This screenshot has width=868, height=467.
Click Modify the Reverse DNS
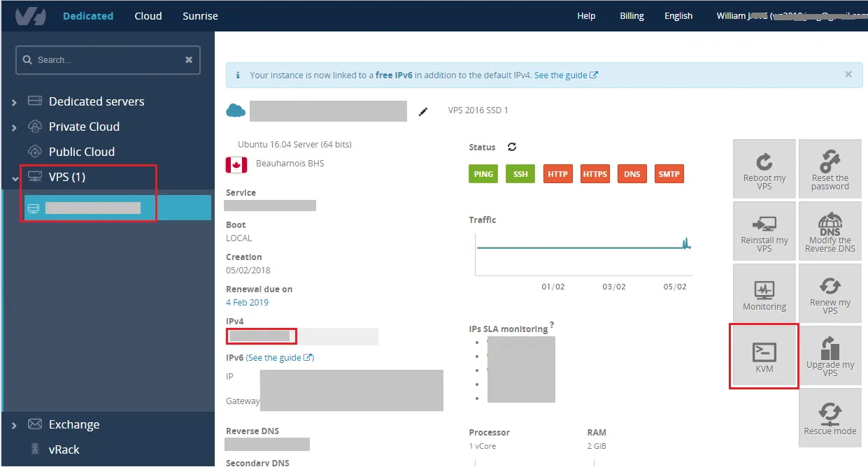pos(830,232)
